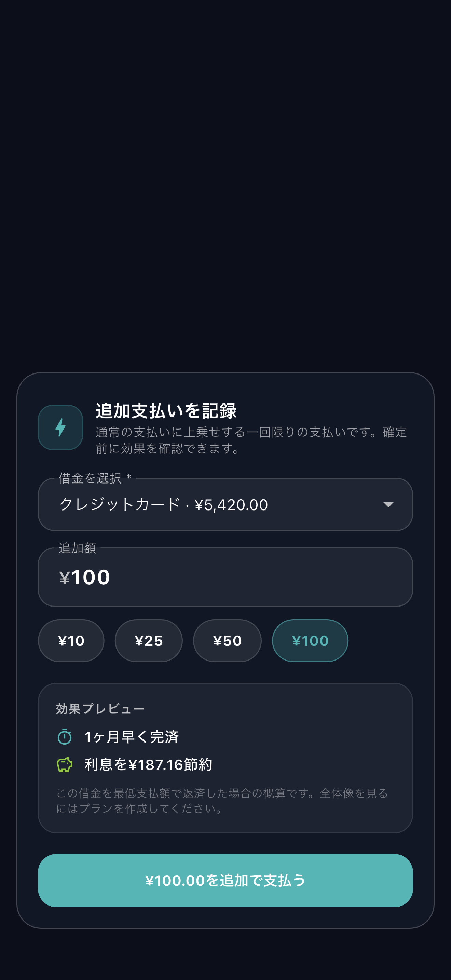Select the ¥50 quick amount chip
This screenshot has width=451, height=980.
(228, 641)
